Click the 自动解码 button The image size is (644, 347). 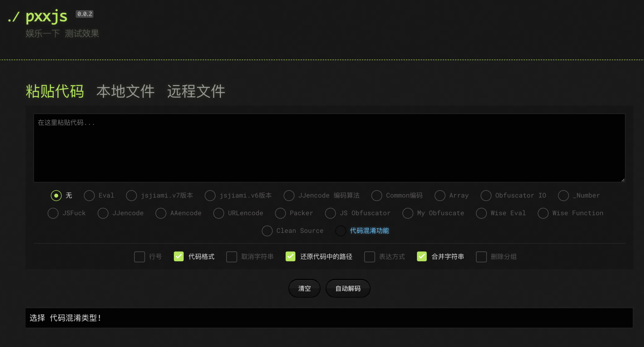click(348, 288)
